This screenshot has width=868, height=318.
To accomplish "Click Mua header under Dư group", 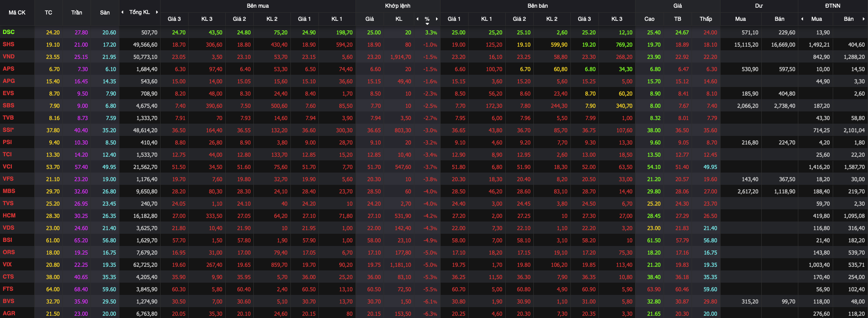I will point(740,19).
